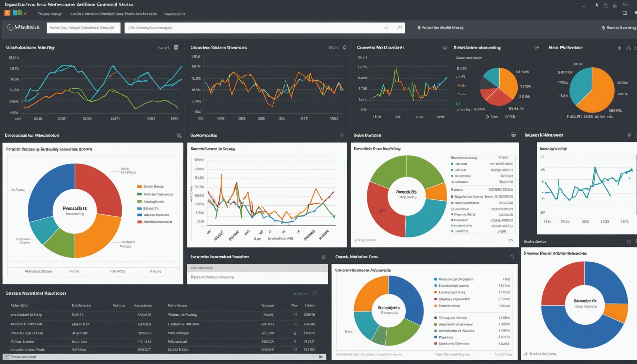
Task: Click the settings icon on the Remarketing panel header
Action: click(x=536, y=47)
